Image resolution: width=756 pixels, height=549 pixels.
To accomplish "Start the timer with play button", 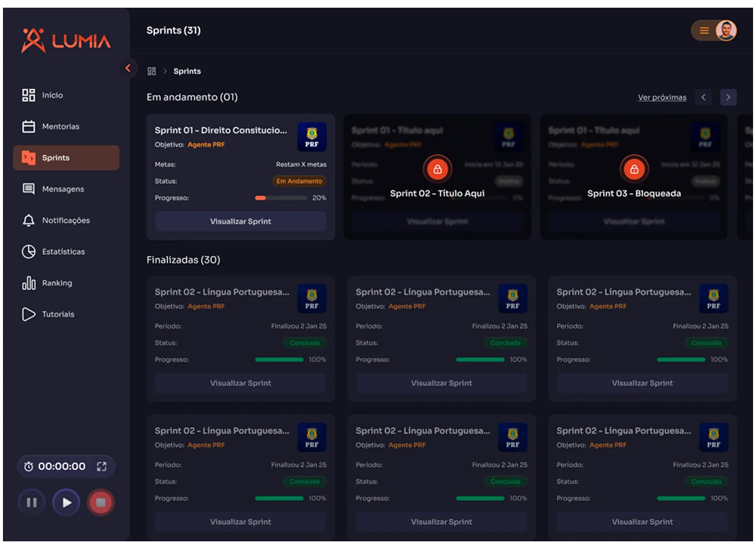I will (x=66, y=502).
